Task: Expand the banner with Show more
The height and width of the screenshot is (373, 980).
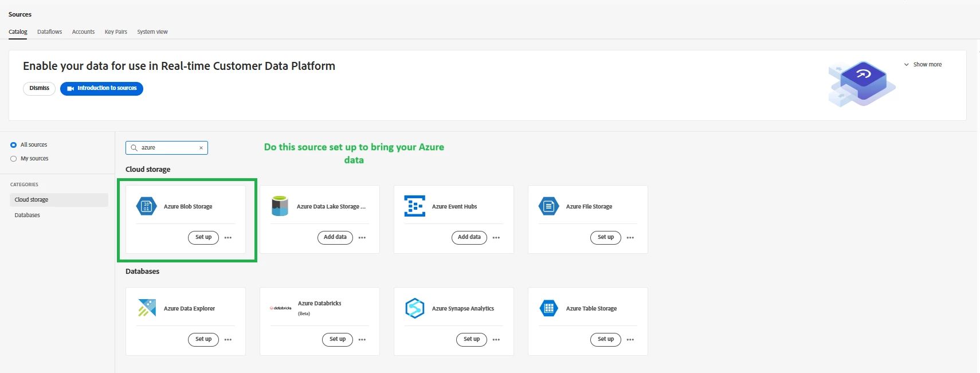Action: [x=923, y=65]
